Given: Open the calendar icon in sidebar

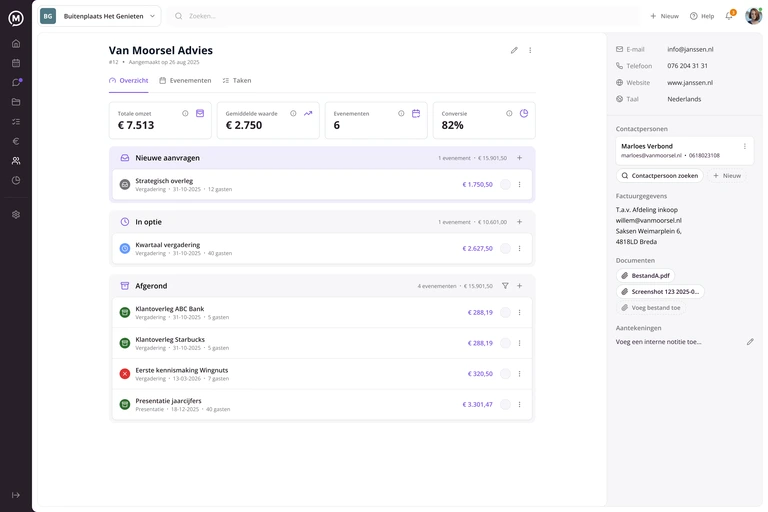Looking at the screenshot, I should tap(16, 63).
